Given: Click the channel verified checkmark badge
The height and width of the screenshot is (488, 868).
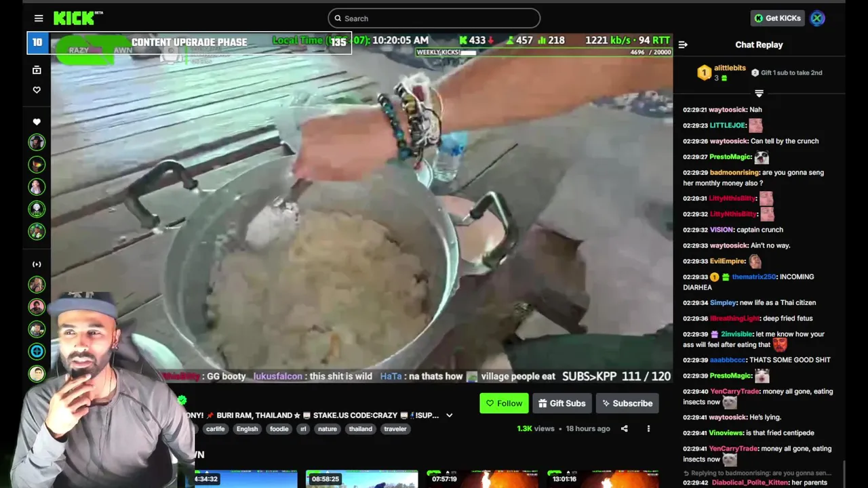Looking at the screenshot, I should click(182, 401).
